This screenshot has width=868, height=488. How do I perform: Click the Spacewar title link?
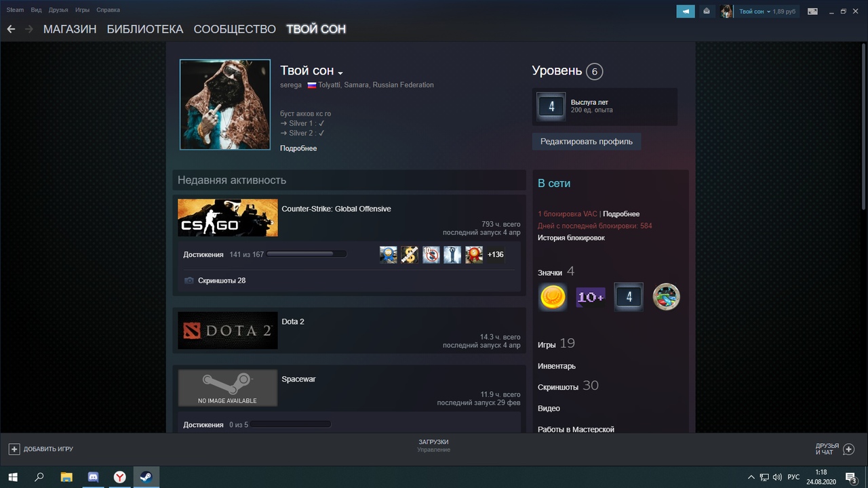298,379
